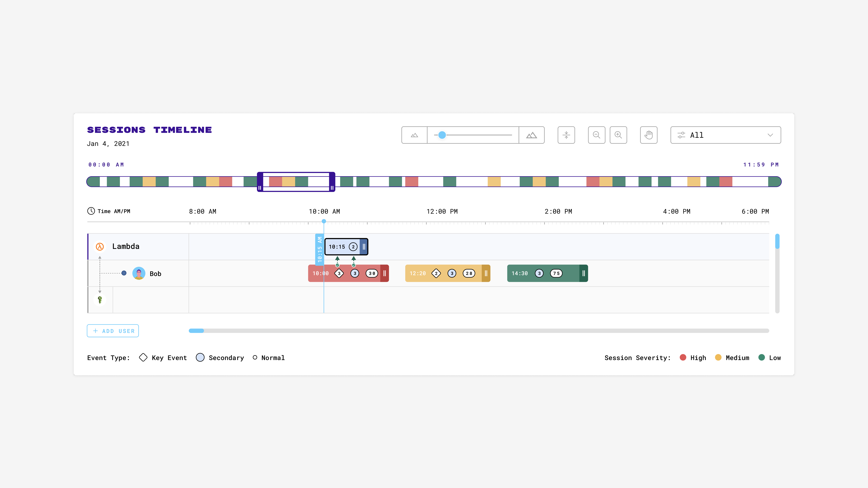Click Bob's avatar picture
This screenshot has width=868, height=488.
[139, 273]
